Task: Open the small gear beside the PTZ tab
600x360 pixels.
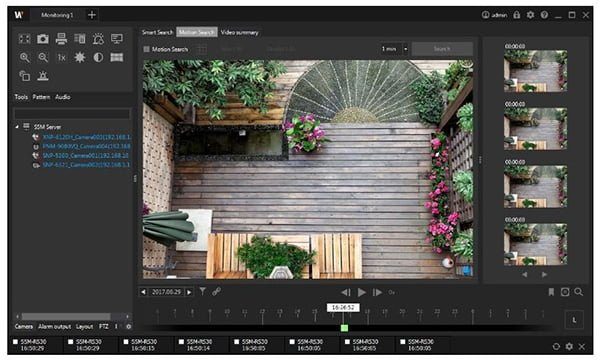Action: [129, 327]
